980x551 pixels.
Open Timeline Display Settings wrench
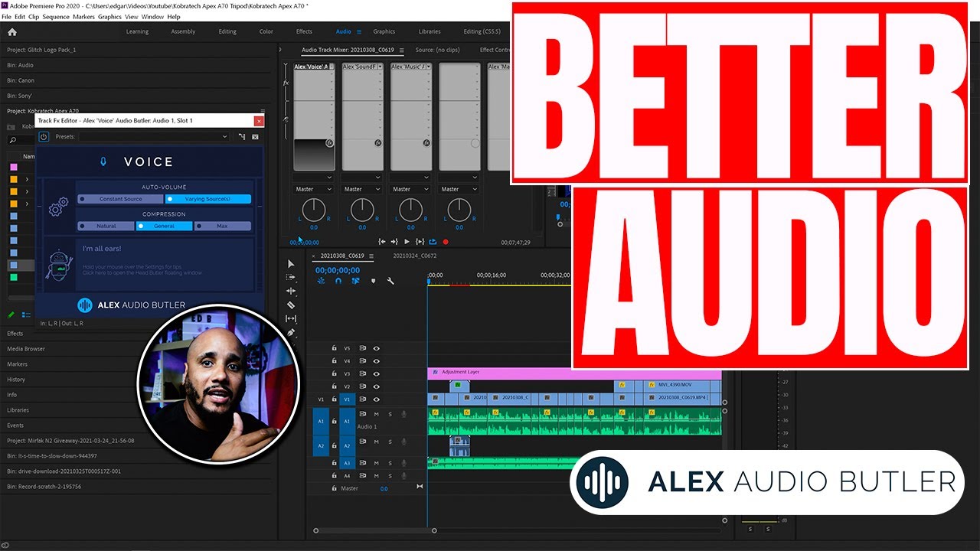390,281
